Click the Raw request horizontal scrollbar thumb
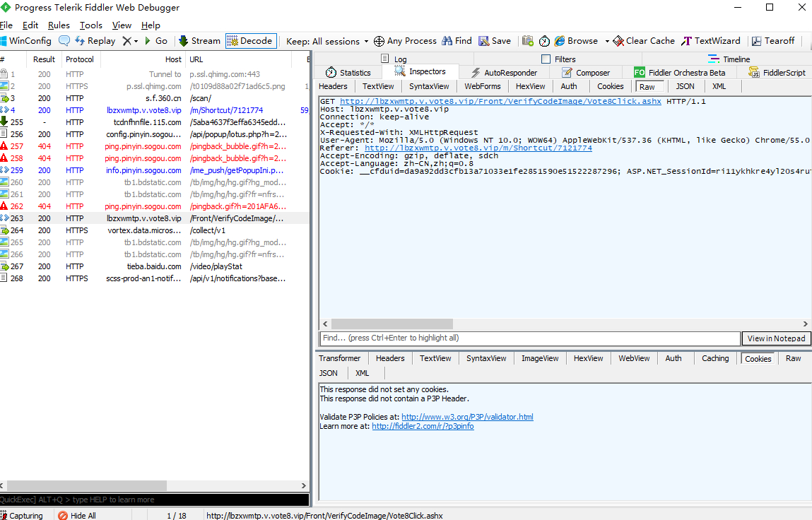This screenshot has width=812, height=520. click(x=392, y=324)
